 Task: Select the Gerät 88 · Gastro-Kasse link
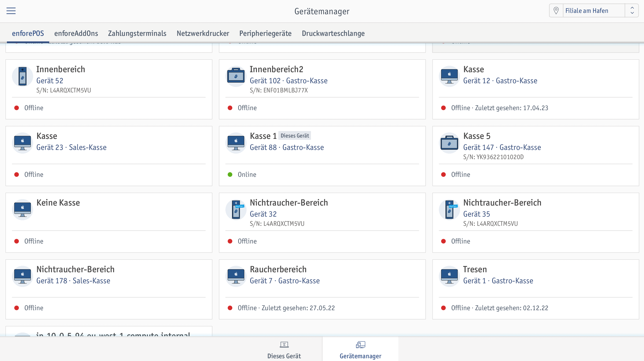[287, 147]
